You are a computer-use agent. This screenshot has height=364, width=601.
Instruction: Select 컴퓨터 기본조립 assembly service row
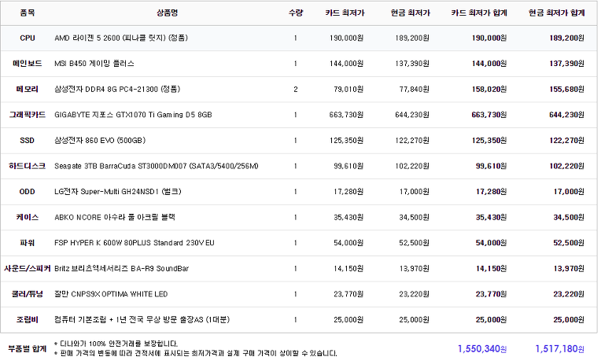click(299, 320)
